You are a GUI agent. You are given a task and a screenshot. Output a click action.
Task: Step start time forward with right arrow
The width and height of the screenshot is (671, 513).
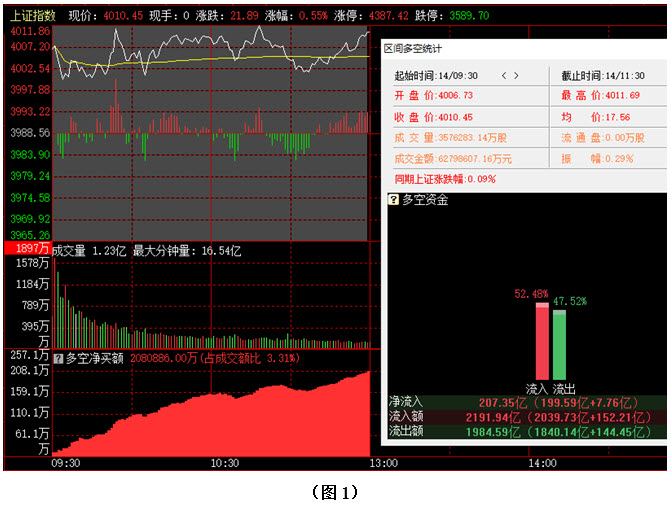point(517,75)
